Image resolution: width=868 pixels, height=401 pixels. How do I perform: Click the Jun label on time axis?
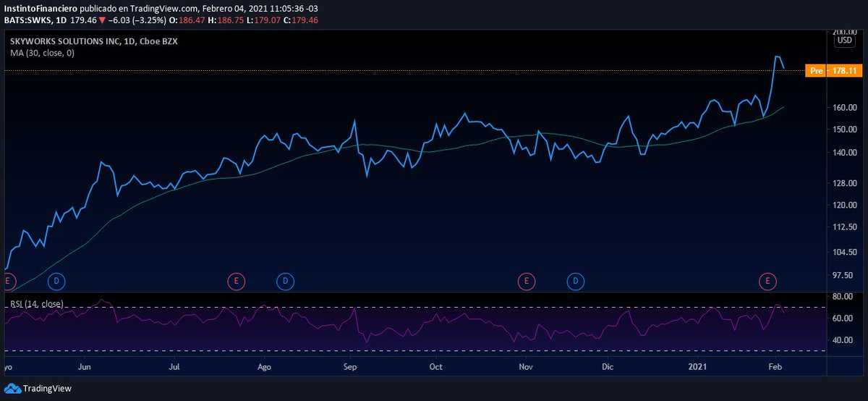pyautogui.click(x=85, y=367)
